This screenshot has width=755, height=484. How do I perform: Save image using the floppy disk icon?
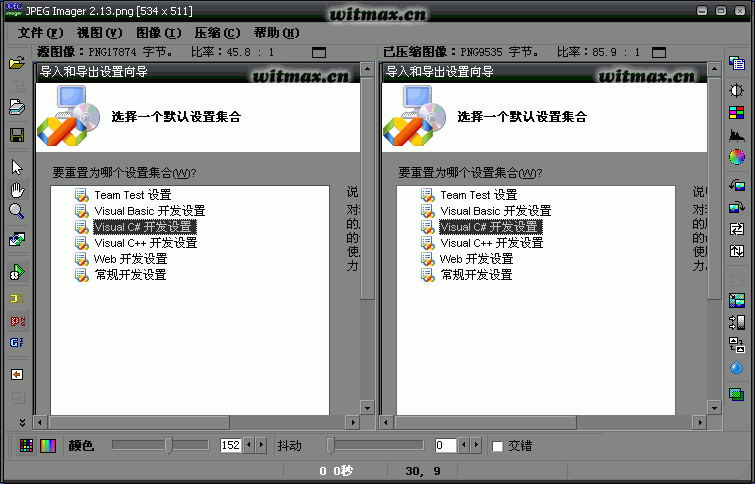coord(17,135)
